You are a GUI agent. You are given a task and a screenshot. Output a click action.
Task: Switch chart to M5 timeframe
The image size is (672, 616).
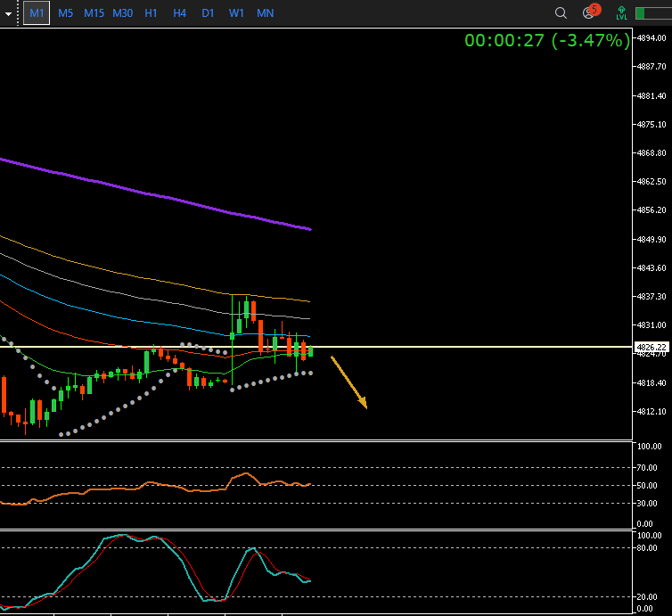(66, 13)
